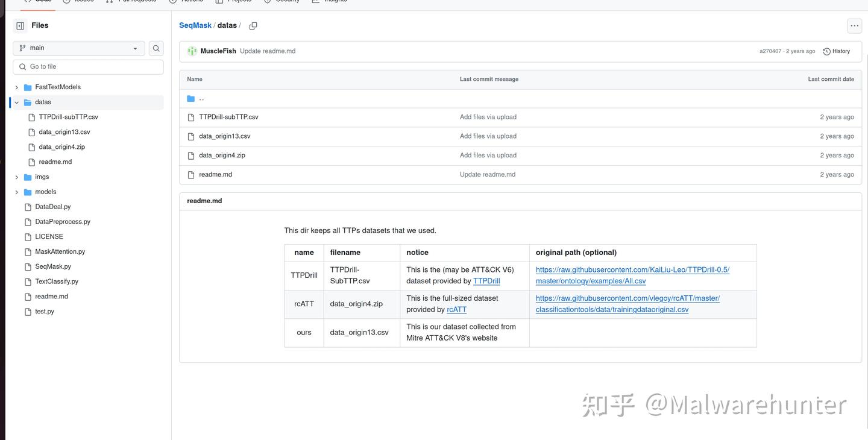The width and height of the screenshot is (868, 440).
Task: Open the Insights tab
Action: 329,1
